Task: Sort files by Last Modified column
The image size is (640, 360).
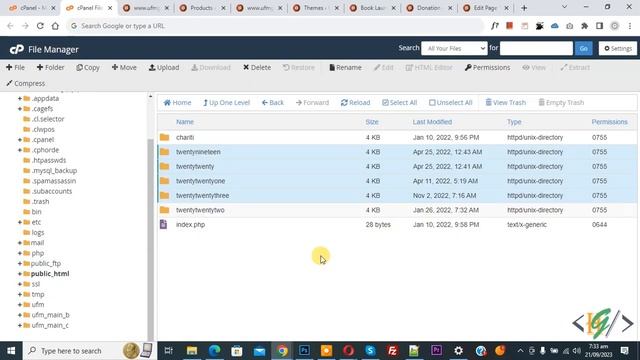Action: [432, 122]
